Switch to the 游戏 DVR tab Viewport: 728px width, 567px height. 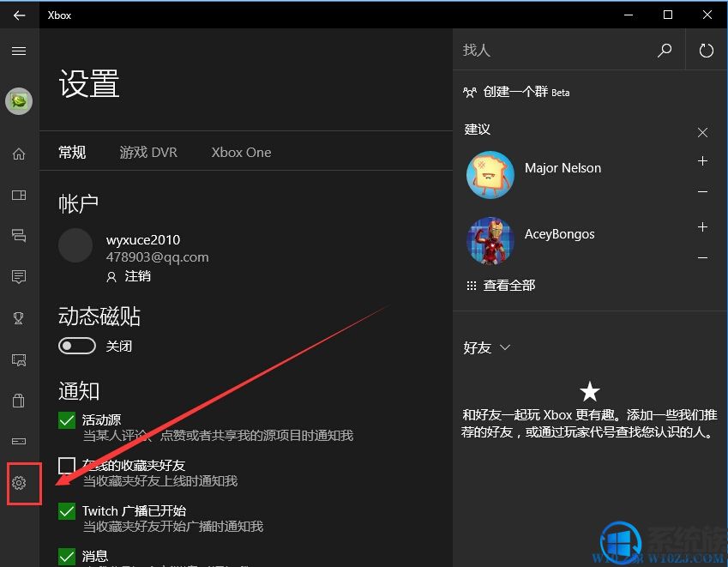(148, 153)
